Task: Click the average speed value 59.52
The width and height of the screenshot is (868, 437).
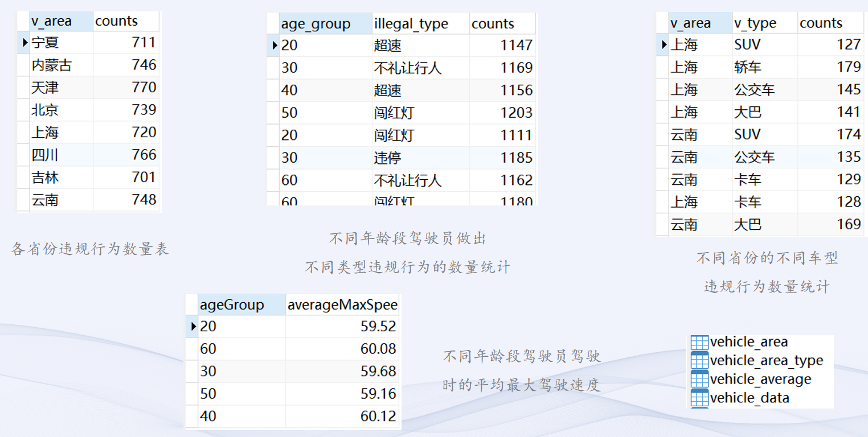Action: (378, 327)
